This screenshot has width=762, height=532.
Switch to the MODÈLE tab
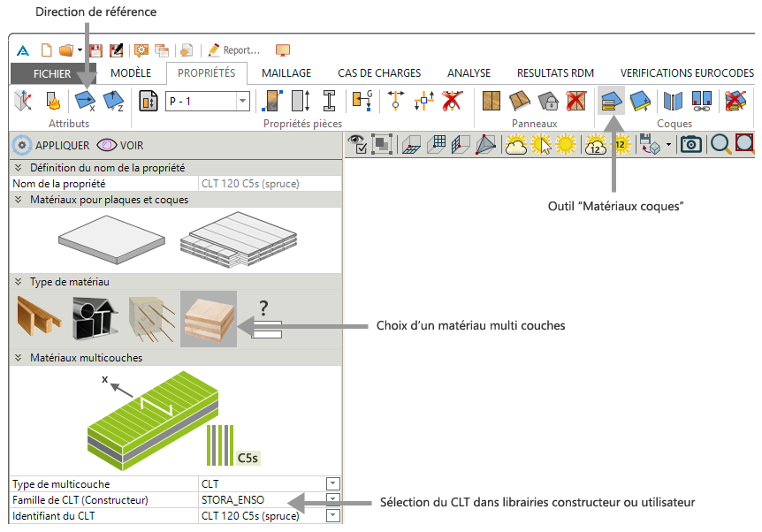131,73
